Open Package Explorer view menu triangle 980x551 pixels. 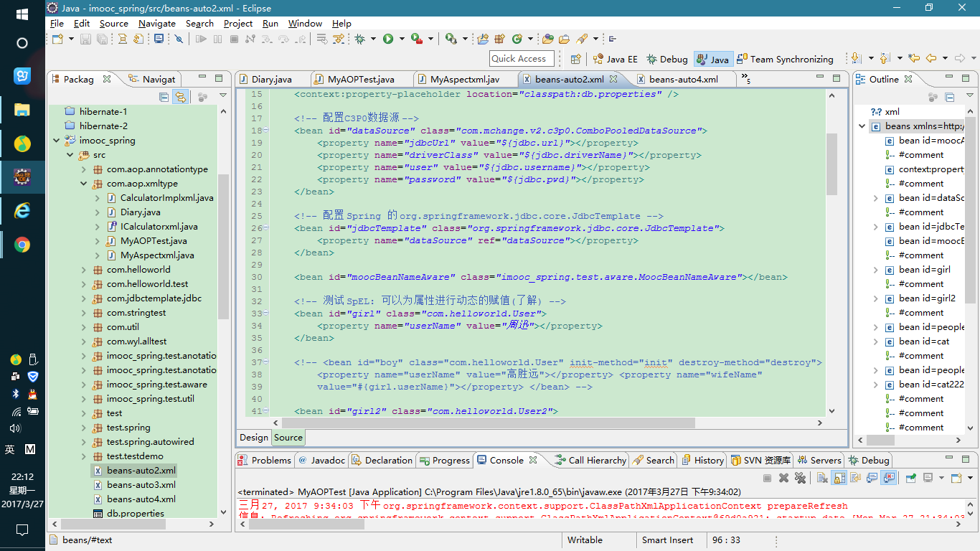223,96
